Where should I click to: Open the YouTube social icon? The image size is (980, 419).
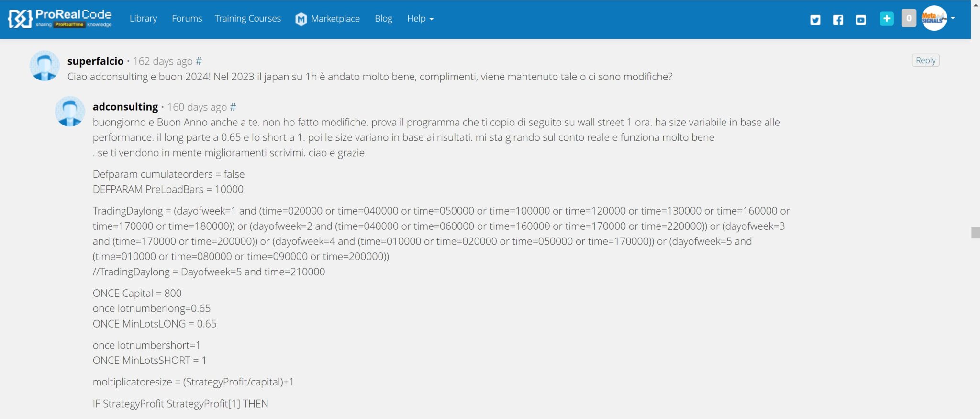[861, 20]
